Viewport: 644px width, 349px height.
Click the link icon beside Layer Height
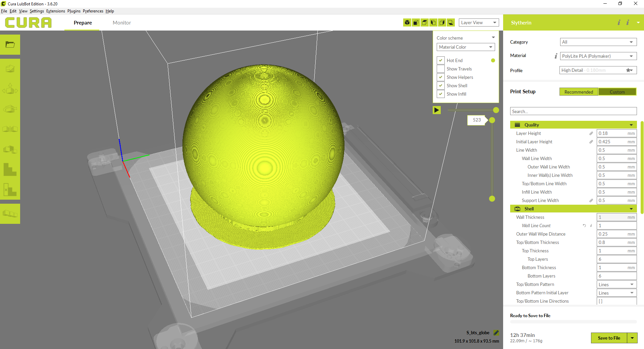click(591, 133)
